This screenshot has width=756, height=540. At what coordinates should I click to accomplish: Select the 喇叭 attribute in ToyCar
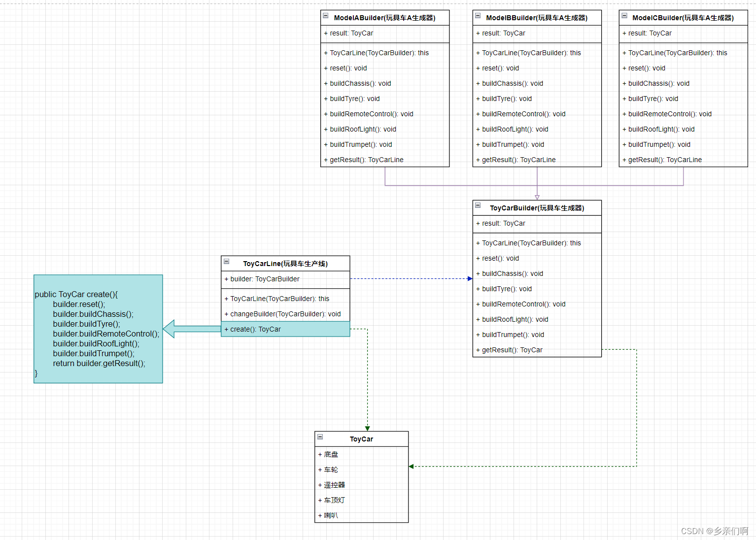362,515
